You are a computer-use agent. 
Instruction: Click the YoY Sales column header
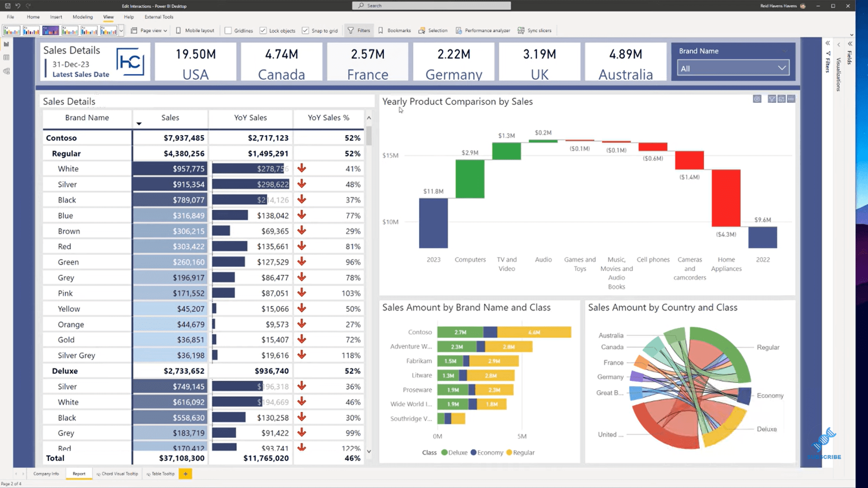250,118
